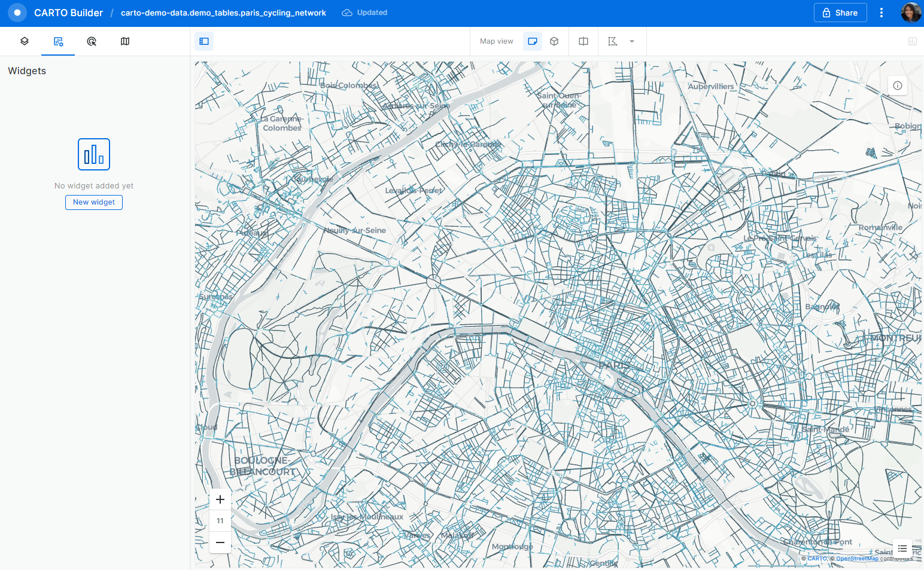Open the Basemap tab icon
This screenshot has width=924, height=570.
pyautogui.click(x=125, y=41)
